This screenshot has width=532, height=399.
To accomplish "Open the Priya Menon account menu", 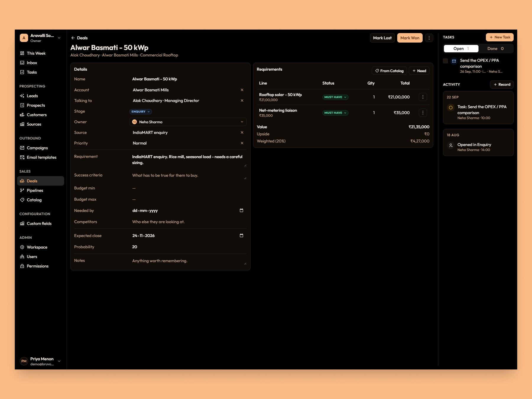I will 40,361.
